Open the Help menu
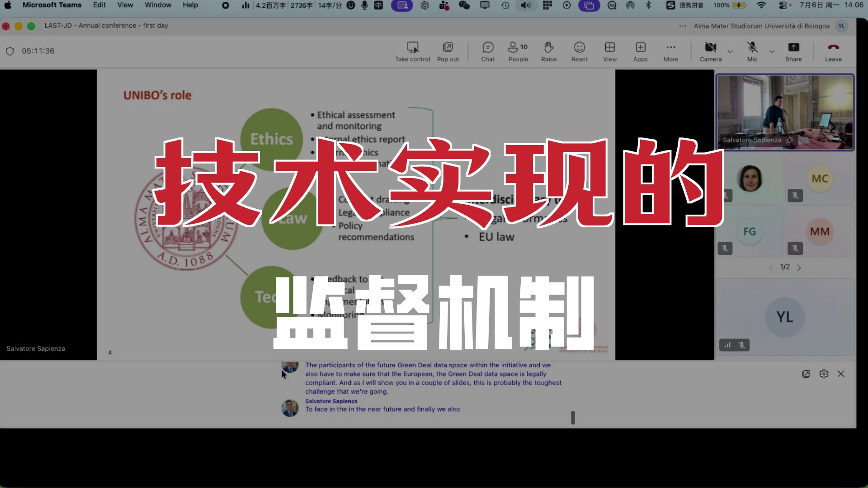 [x=190, y=5]
